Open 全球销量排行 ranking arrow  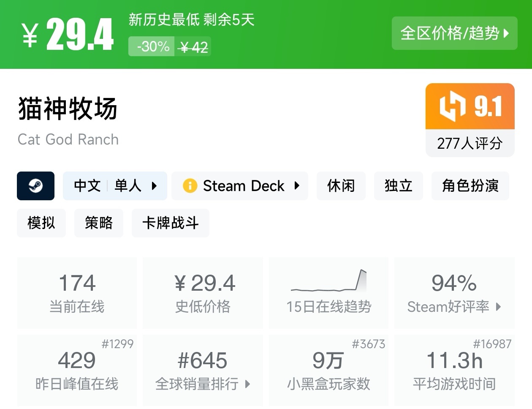pos(247,384)
